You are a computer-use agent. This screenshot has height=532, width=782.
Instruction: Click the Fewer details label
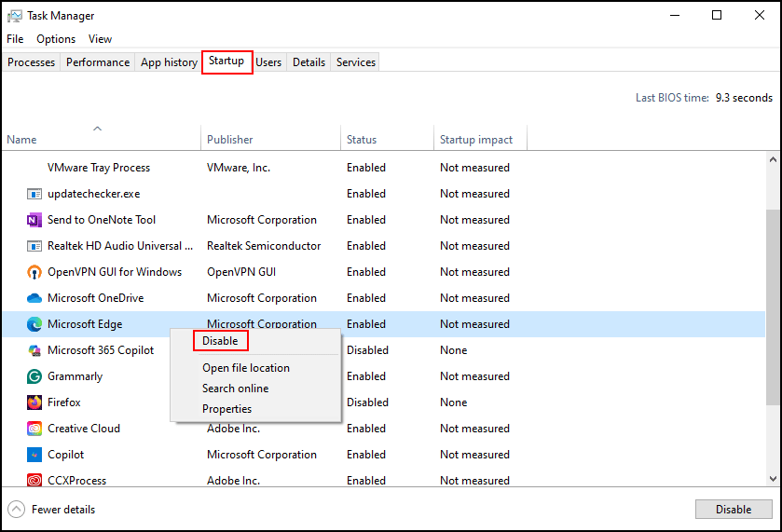coord(63,510)
